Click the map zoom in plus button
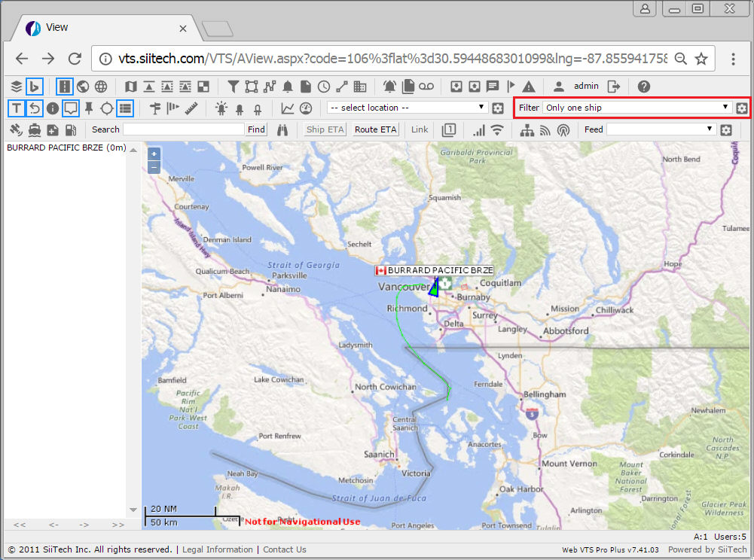Viewport: 754px width, 560px height. coord(154,154)
